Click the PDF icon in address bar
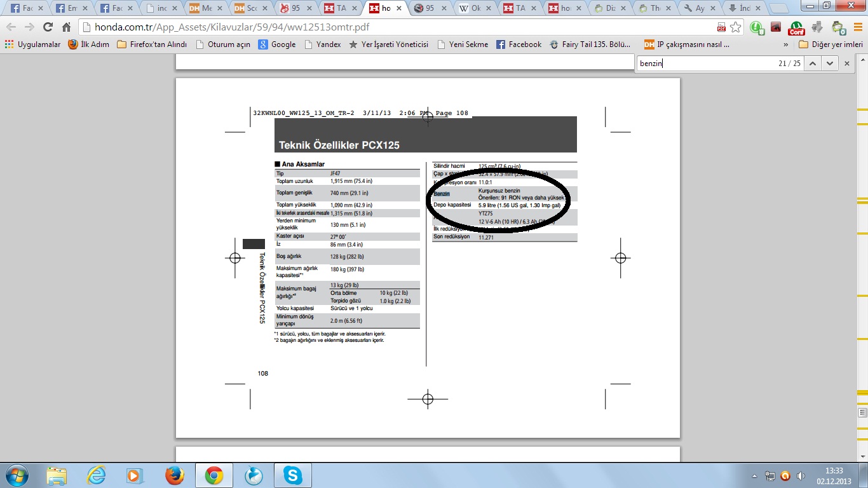This screenshot has width=868, height=488. tap(721, 27)
